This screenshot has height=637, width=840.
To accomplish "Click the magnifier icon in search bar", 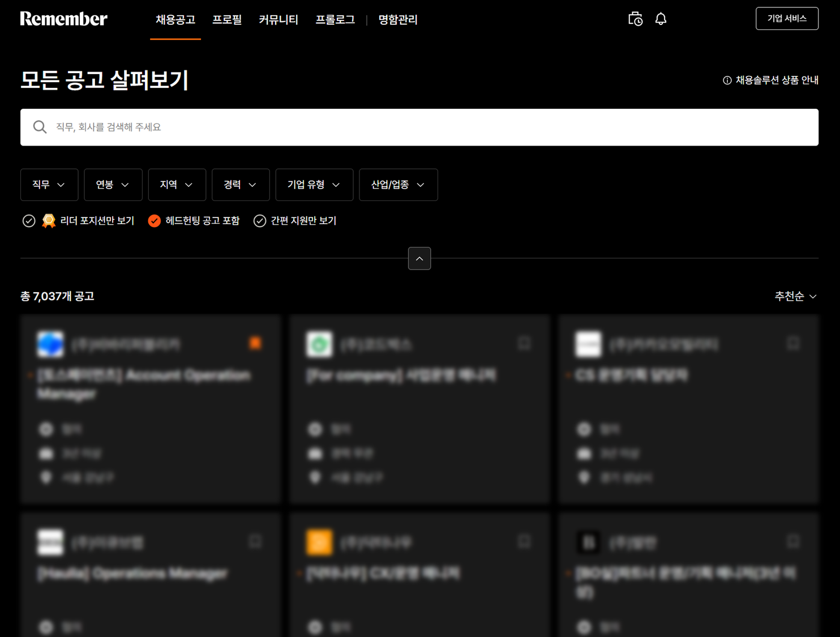I will coord(40,127).
